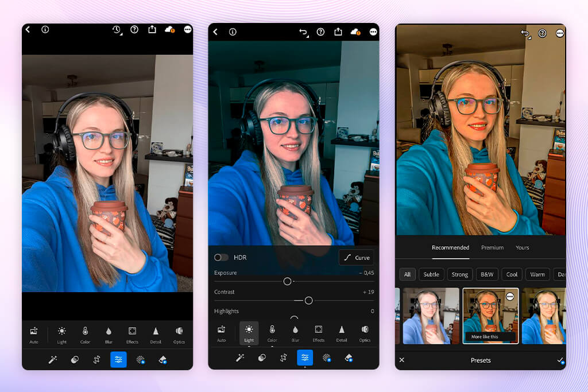588x392 pixels.
Task: Tap highlighted Edit sliders button left phone
Action: pos(118,360)
